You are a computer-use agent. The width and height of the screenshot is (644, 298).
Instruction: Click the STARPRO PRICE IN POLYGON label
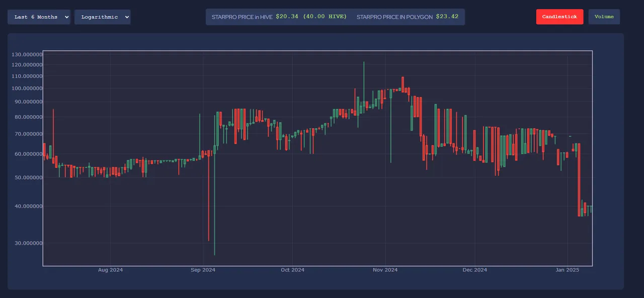(394, 17)
